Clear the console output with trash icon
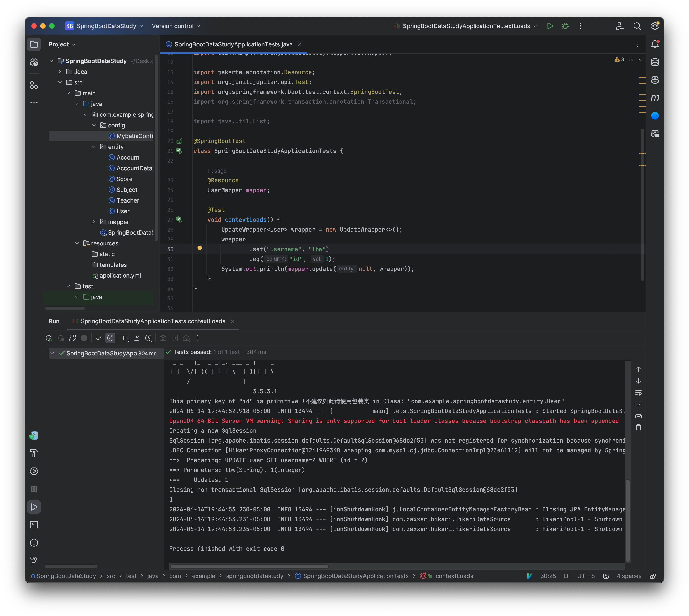 point(639,428)
